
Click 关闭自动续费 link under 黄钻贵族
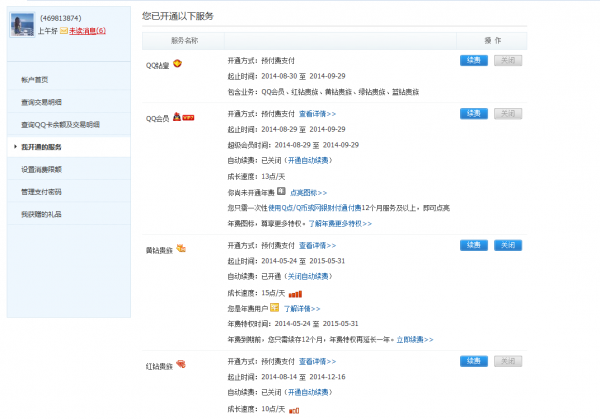pos(308,277)
